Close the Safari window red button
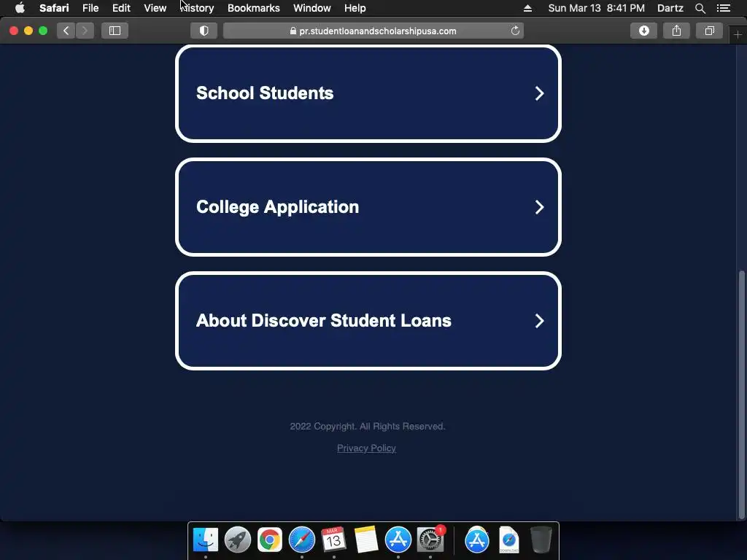The width and height of the screenshot is (747, 560). tap(14, 31)
